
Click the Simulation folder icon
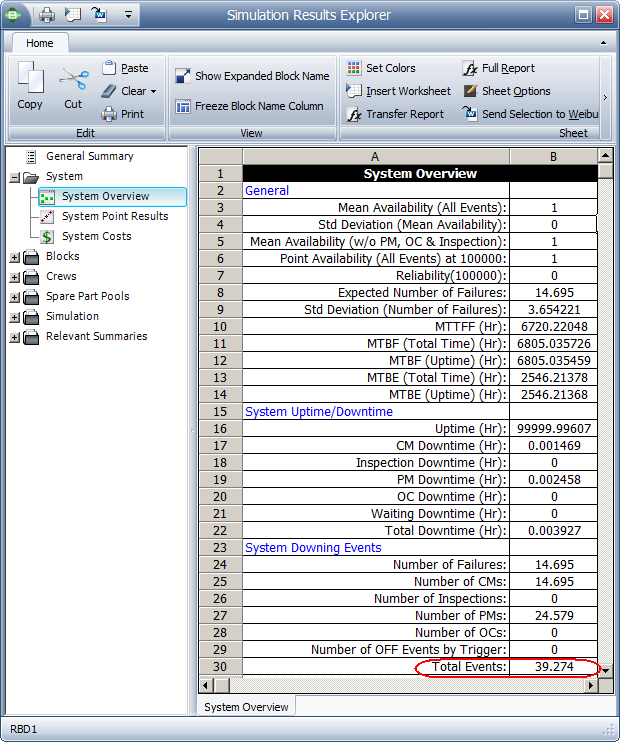coord(31,317)
